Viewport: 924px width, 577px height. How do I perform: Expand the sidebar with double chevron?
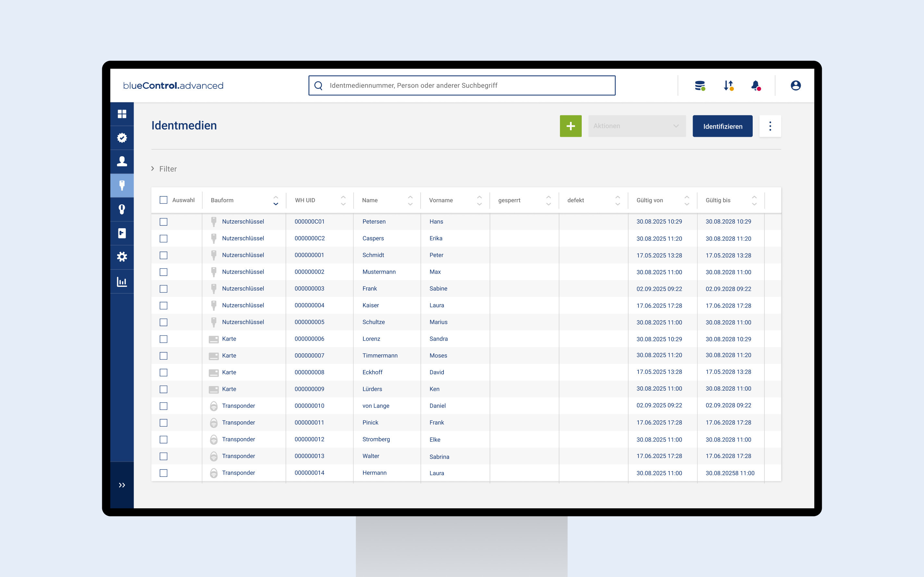[122, 485]
